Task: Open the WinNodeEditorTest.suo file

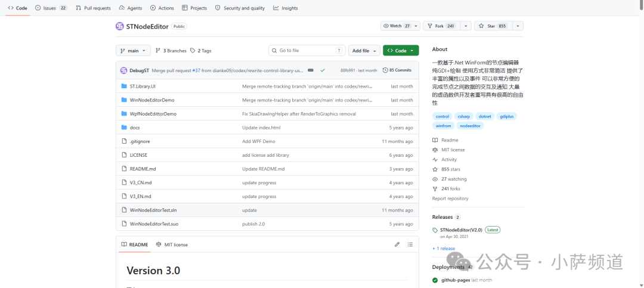Action: tap(154, 224)
